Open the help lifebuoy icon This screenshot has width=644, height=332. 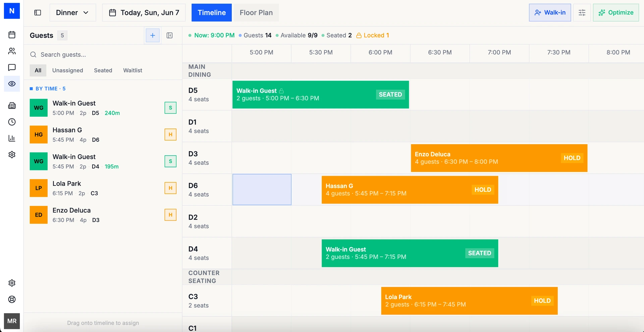[12, 299]
